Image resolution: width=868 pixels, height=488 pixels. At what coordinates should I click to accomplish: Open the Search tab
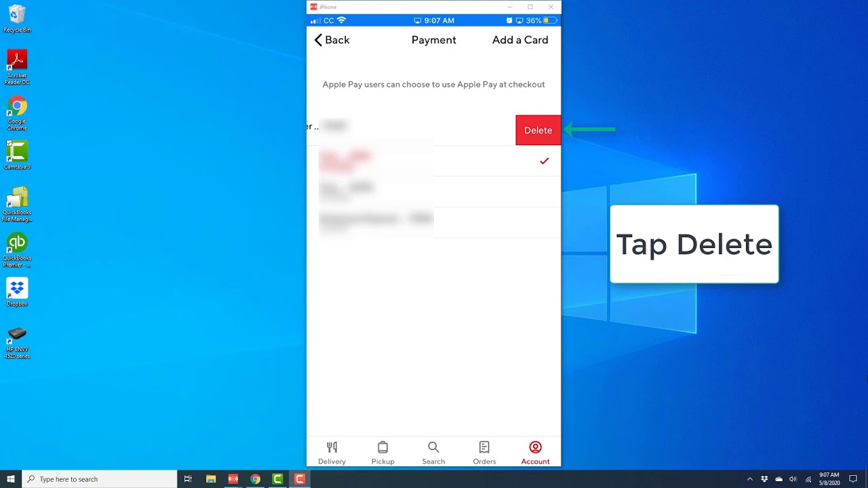click(433, 453)
